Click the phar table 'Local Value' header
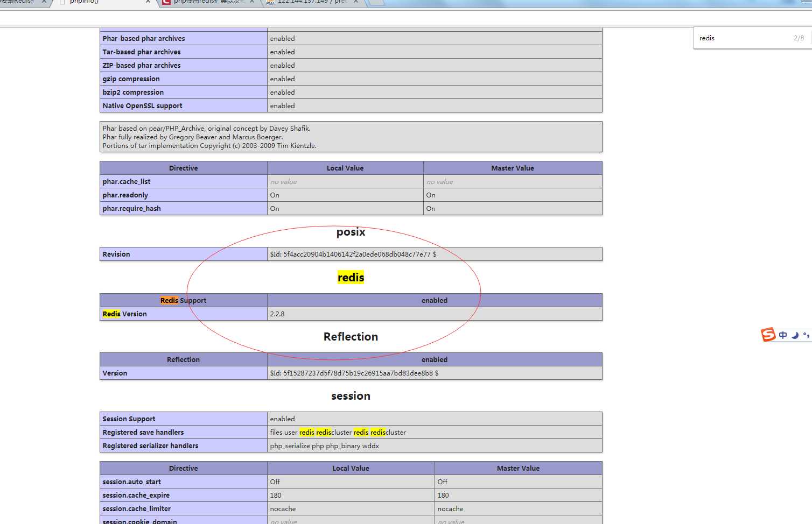Screen dimensions: 812x524 coord(345,168)
